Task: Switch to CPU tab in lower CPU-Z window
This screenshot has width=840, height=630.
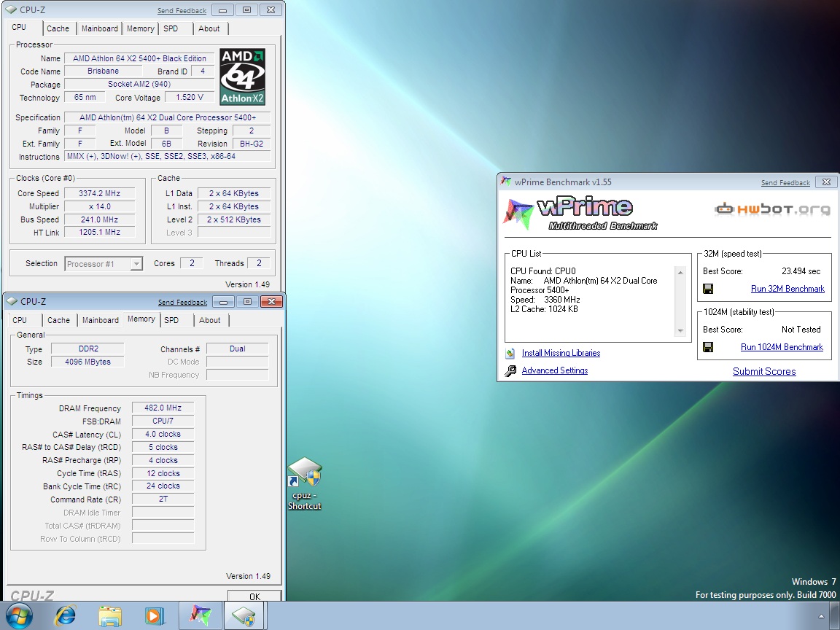Action: click(x=20, y=320)
